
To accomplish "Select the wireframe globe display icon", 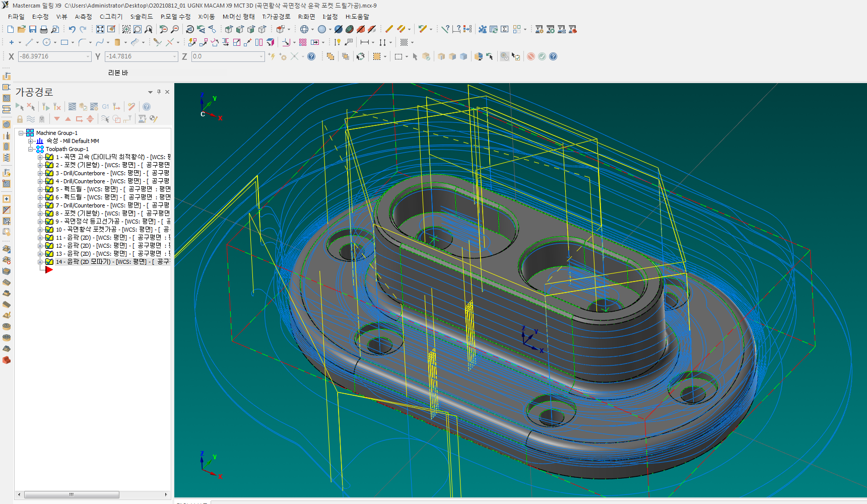I will (x=304, y=29).
